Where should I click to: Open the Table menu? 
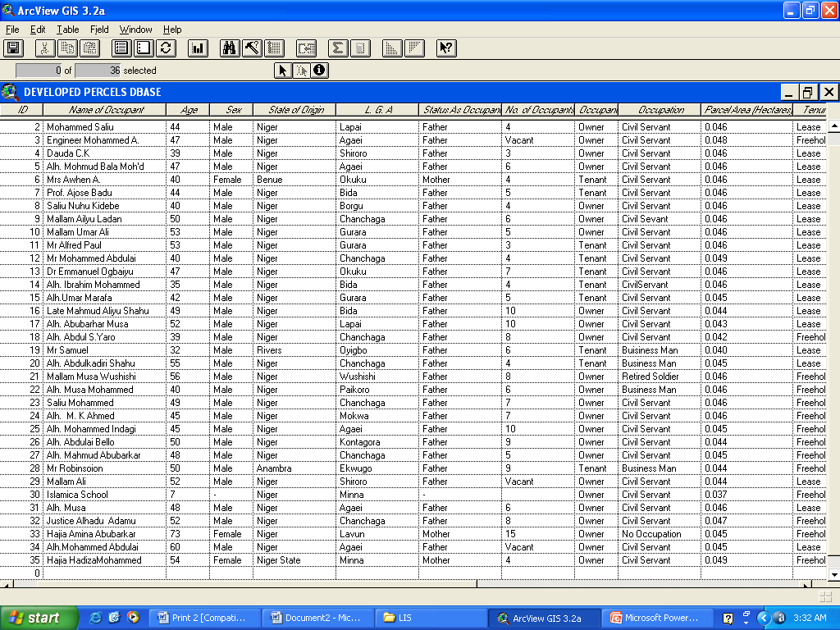coord(67,30)
